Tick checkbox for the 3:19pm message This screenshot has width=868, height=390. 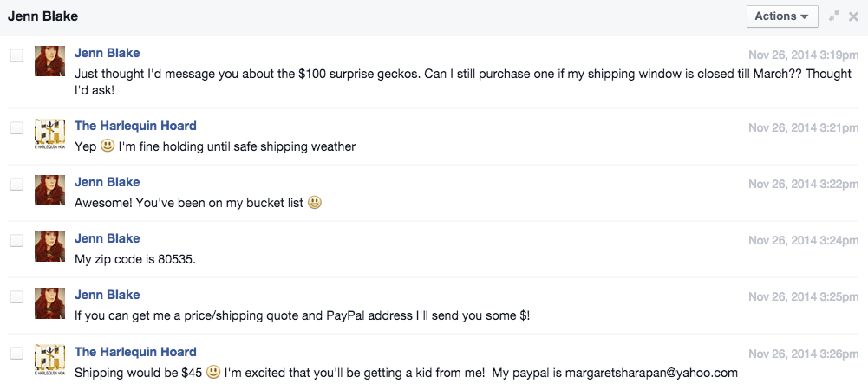point(17,55)
